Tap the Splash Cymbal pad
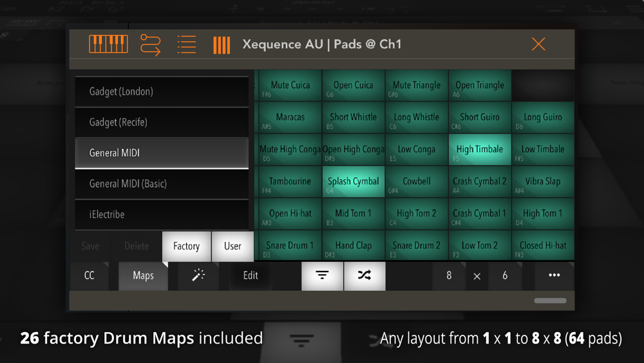644x363 pixels. tap(353, 181)
